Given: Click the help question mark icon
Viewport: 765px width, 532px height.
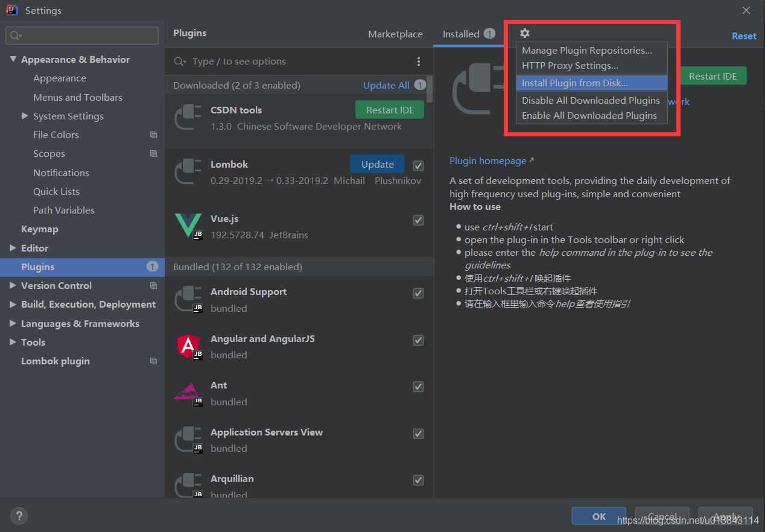Looking at the screenshot, I should click(x=19, y=516).
